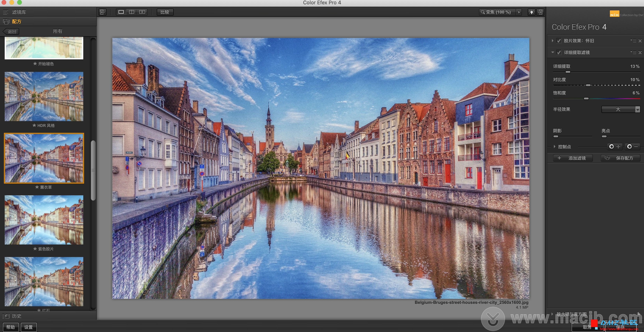
Task: Open the 滤镜库 filter library section
Action: point(48,12)
